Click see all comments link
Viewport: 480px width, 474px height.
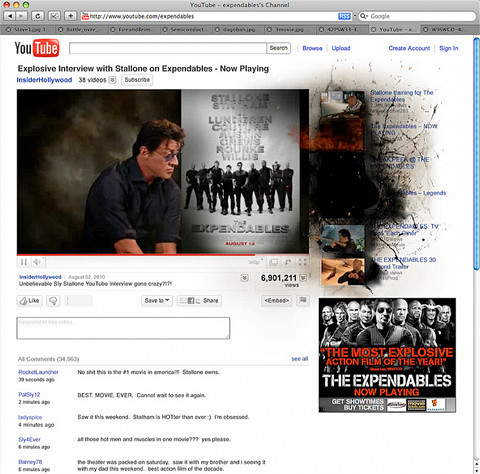tap(300, 359)
